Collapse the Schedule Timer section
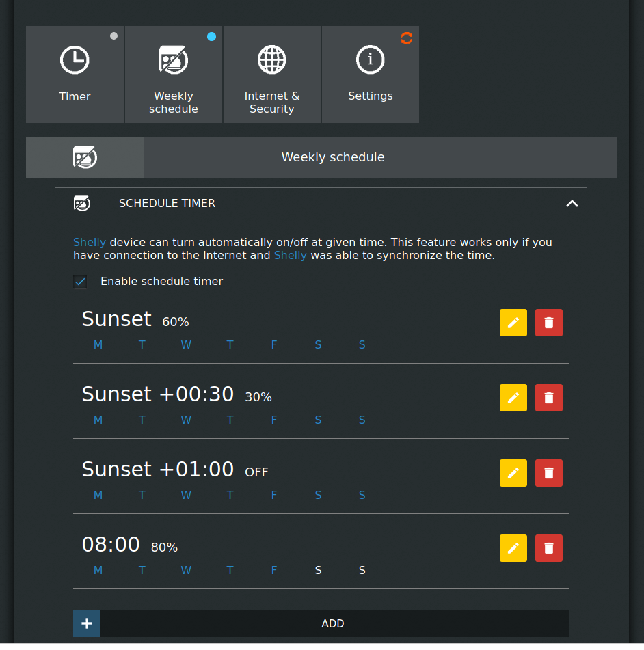The image size is (644, 650). 572,203
